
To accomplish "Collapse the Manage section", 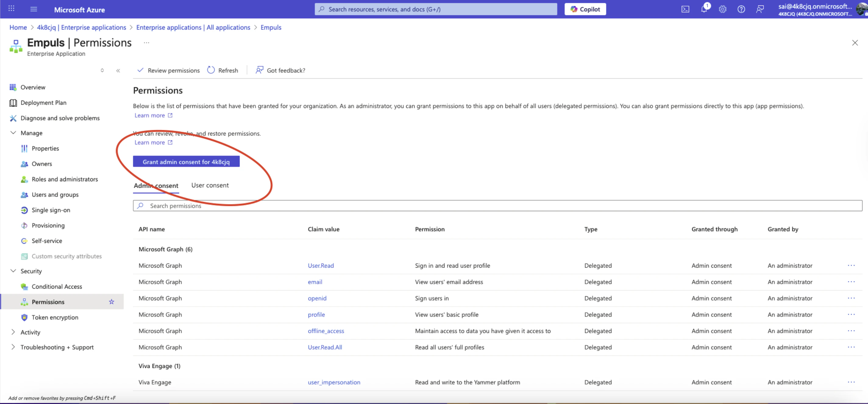I will coord(13,133).
